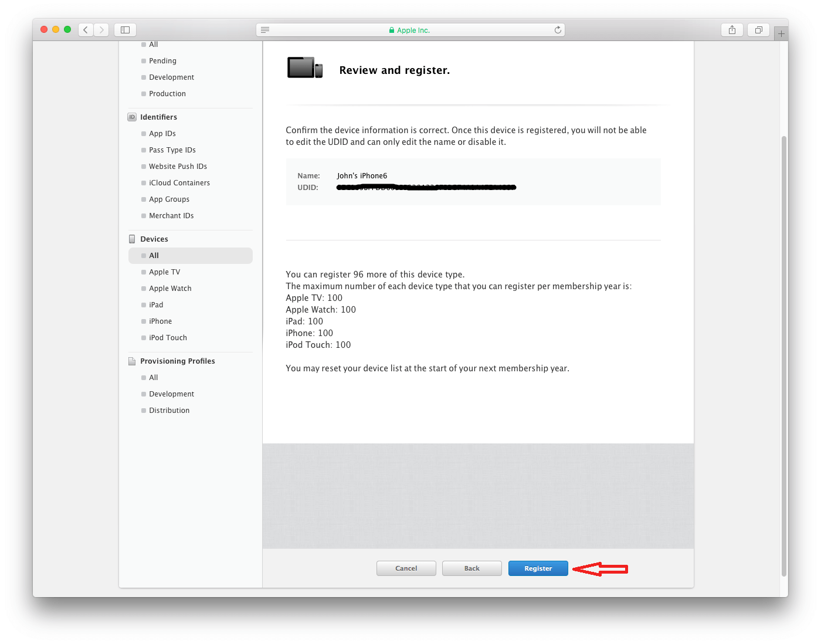Click the Cancel button

point(406,568)
